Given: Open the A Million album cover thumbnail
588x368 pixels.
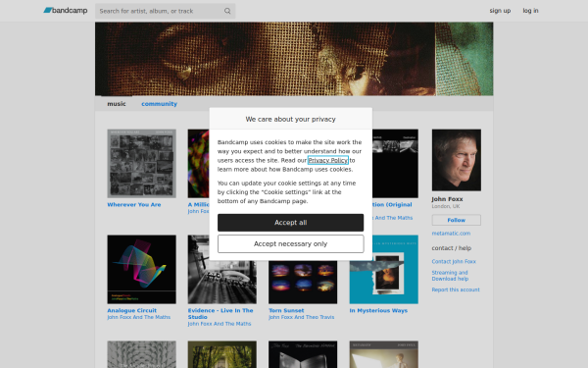Looking at the screenshot, I should pos(198,163).
